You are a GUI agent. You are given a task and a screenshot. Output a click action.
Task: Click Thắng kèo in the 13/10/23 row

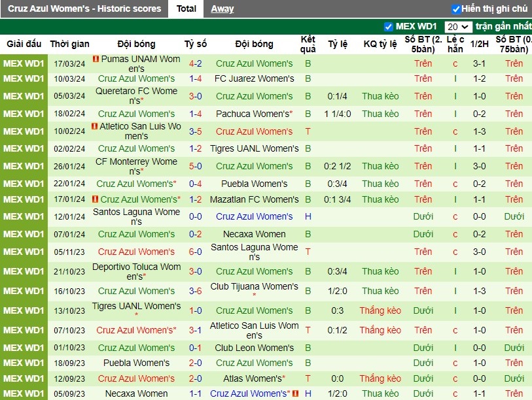click(380, 311)
